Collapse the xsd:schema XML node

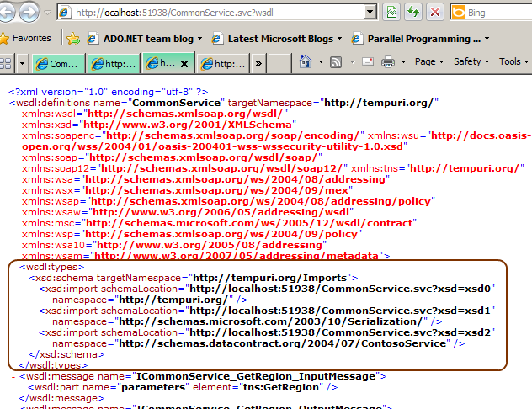click(23, 278)
